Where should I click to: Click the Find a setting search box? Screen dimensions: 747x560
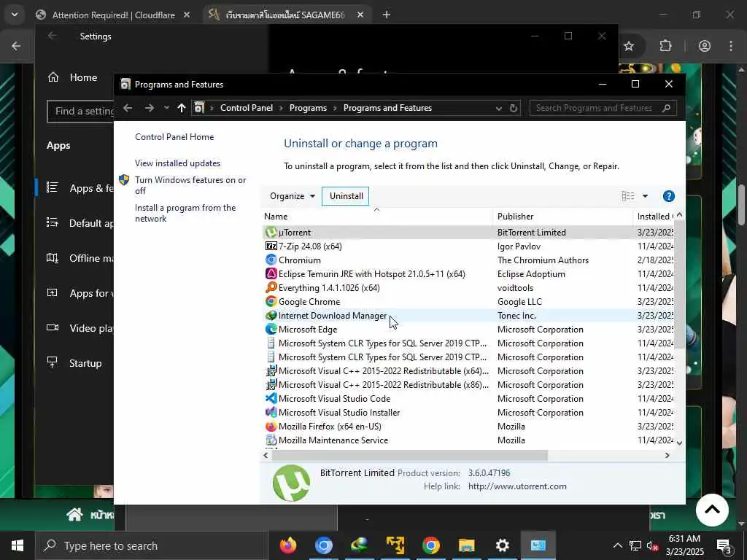coord(80,112)
